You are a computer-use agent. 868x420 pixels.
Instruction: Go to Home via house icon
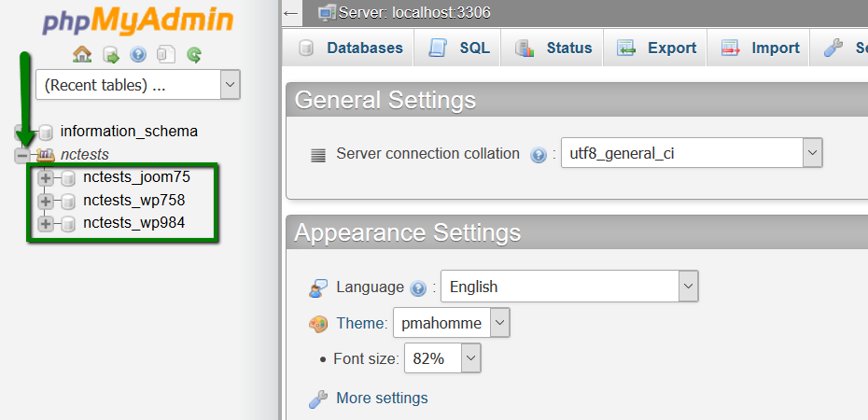pos(82,54)
